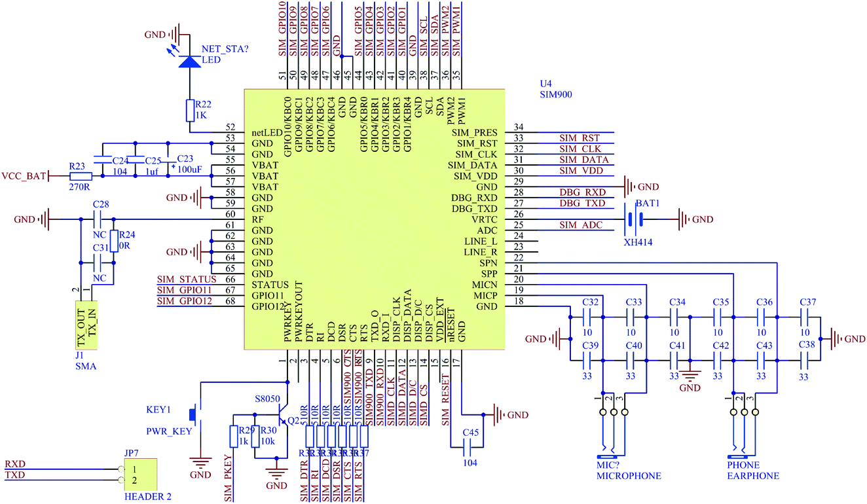Click the GND symbol below C41
The height and width of the screenshot is (504, 867).
click(x=690, y=380)
